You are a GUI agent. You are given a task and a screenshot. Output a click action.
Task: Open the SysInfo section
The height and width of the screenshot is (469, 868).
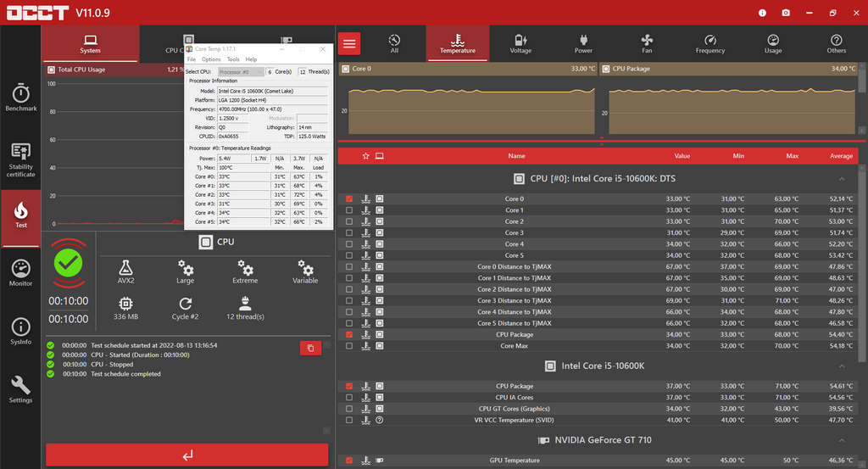tap(21, 332)
